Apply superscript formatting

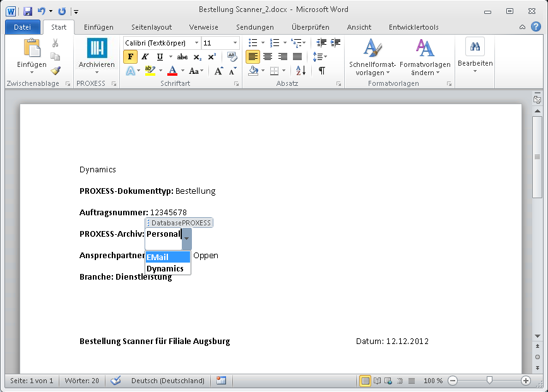click(211, 57)
